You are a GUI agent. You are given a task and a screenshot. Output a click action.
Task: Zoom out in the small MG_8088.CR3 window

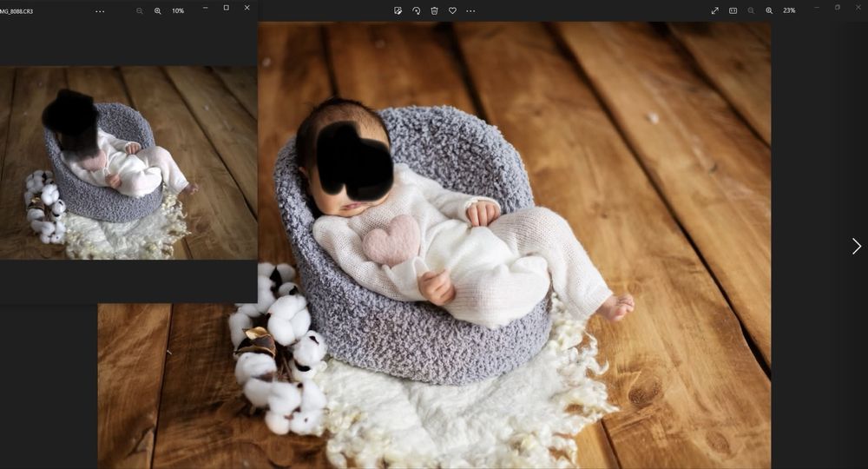click(140, 11)
